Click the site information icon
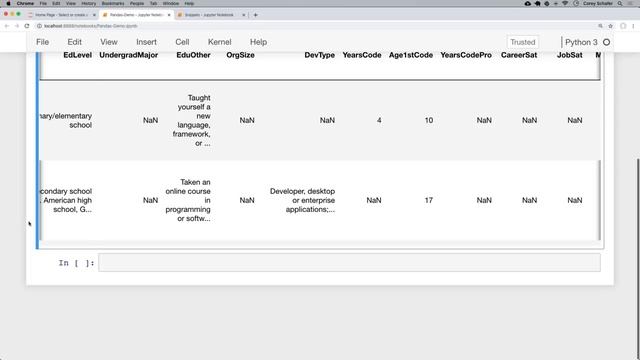Screen dimensions: 640x360 point(40,26)
